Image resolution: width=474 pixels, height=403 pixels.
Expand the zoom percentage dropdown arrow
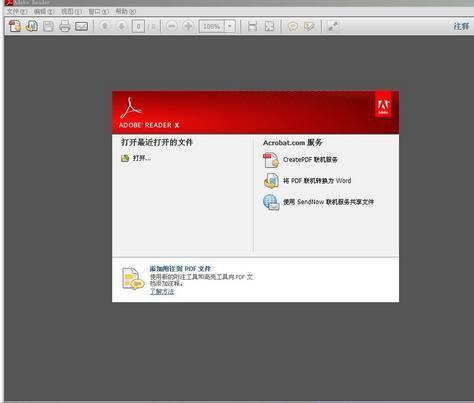pyautogui.click(x=230, y=26)
